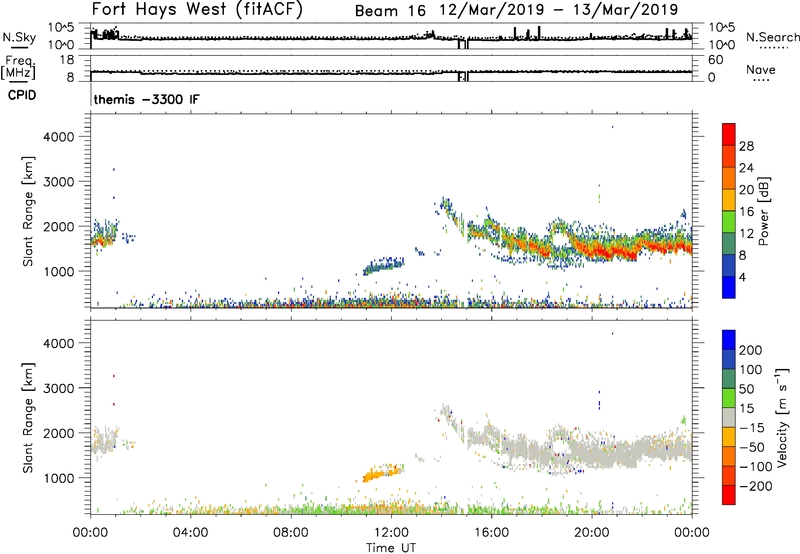Click the 'Time UT' axis title
Screen dimensions: 800x554
[x=391, y=548]
